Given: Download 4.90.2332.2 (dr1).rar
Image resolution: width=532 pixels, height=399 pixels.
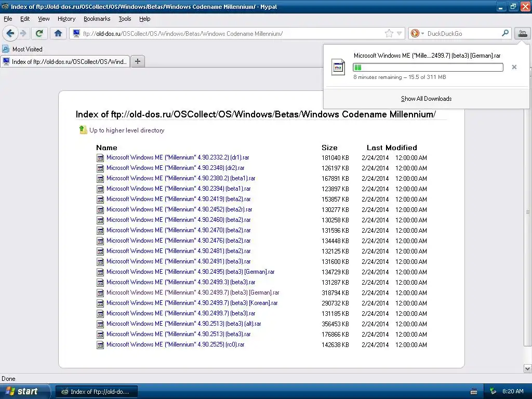Looking at the screenshot, I should click(x=178, y=157).
